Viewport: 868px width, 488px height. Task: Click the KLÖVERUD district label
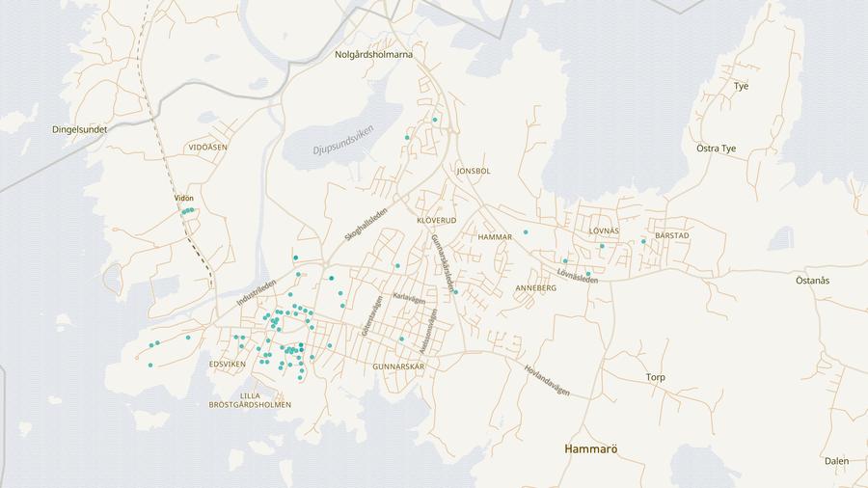pyautogui.click(x=436, y=221)
